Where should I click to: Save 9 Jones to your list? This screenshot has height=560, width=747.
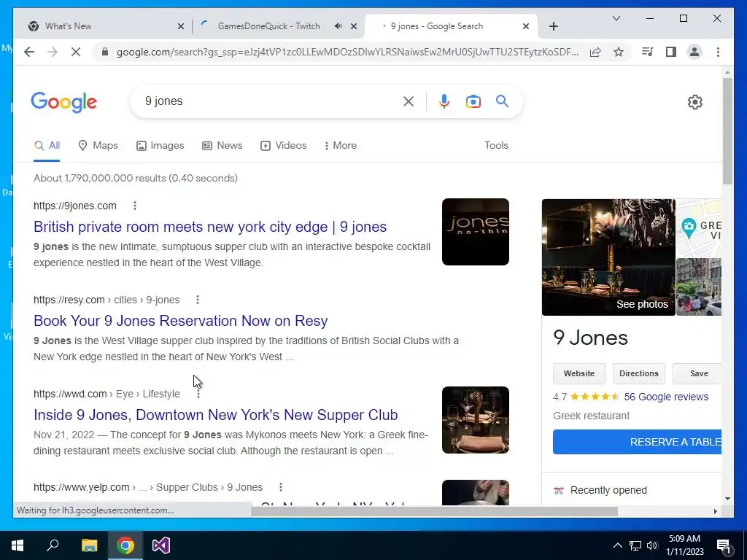pos(697,374)
